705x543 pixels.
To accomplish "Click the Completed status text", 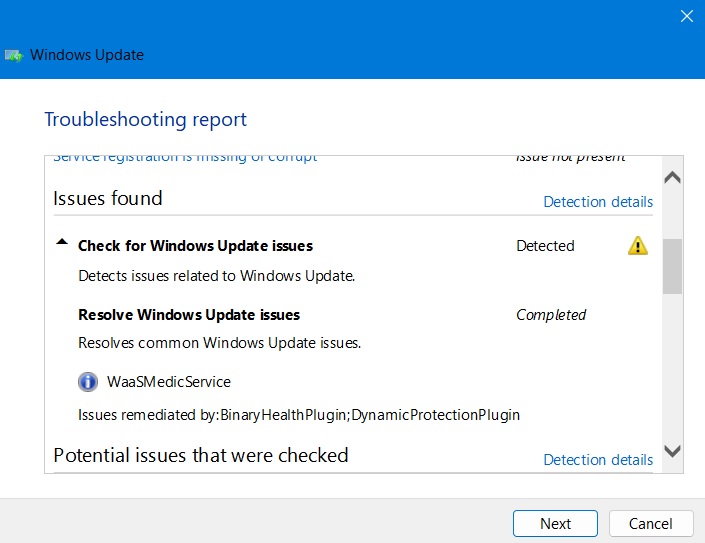I will pyautogui.click(x=551, y=315).
